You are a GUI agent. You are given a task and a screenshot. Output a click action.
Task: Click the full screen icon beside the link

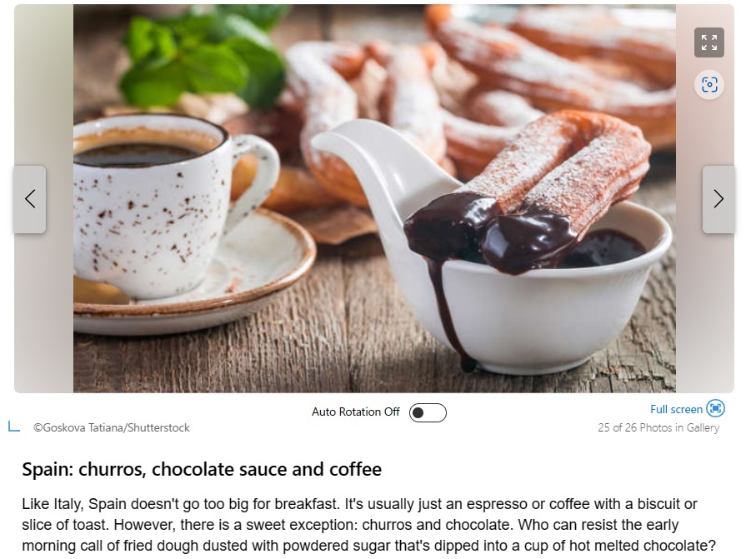715,409
